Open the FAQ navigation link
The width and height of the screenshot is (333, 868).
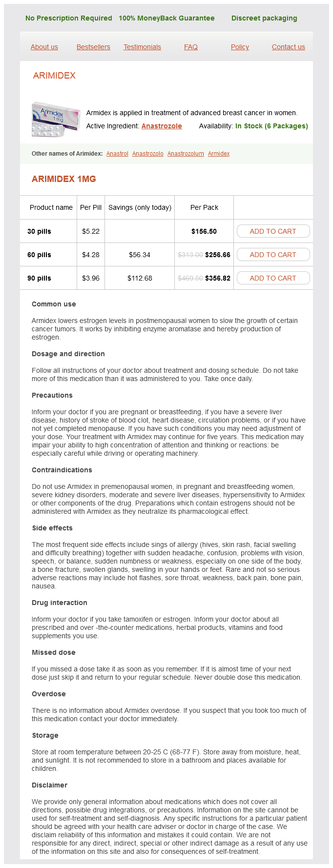pos(191,47)
